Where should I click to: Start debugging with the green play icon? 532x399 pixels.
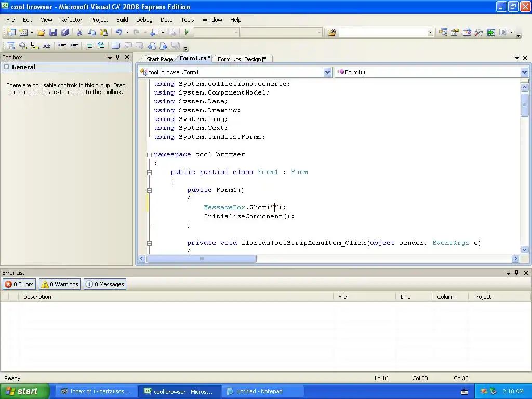click(187, 32)
